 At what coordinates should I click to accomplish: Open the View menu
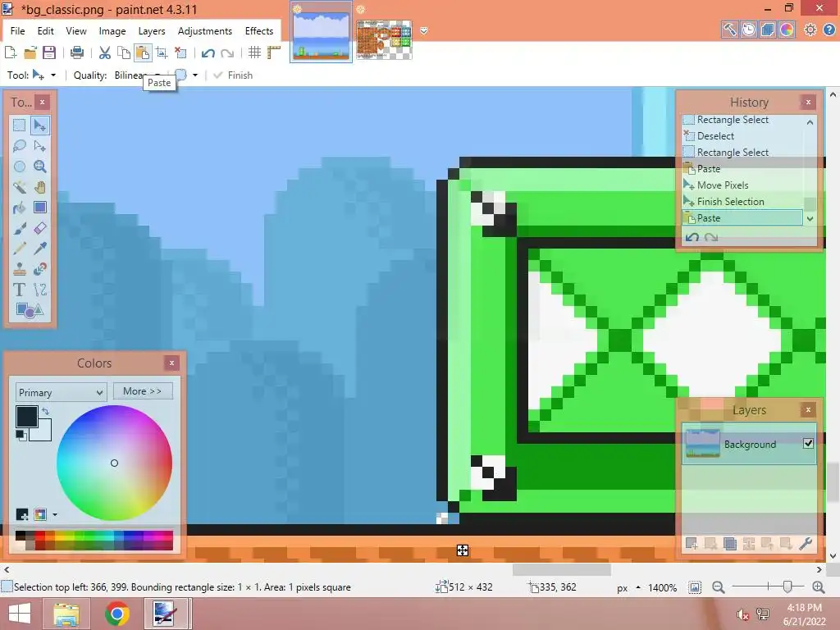click(76, 31)
